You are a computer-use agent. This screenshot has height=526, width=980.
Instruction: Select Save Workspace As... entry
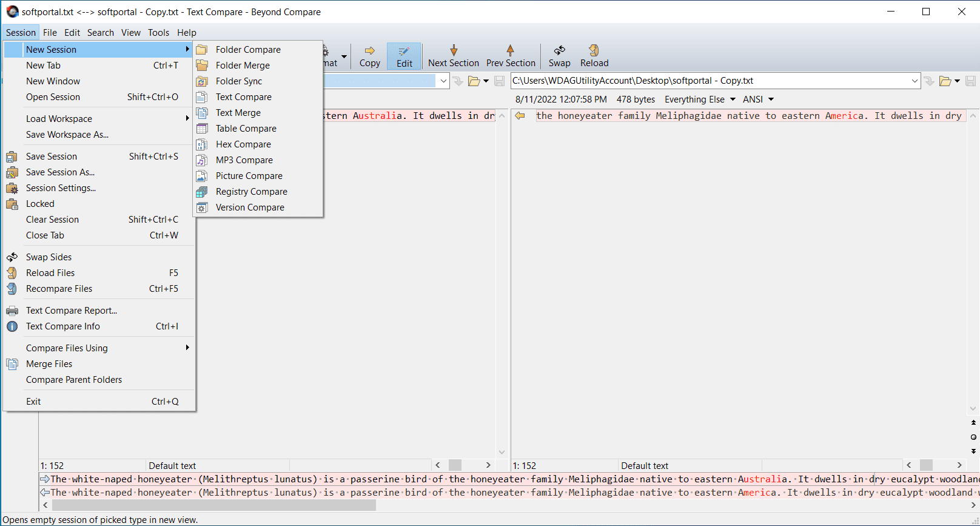point(99,135)
